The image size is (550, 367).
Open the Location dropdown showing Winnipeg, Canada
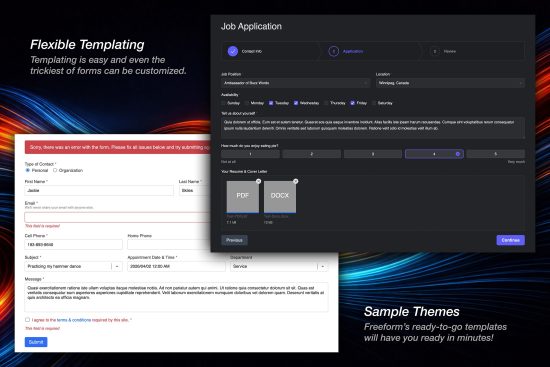point(450,83)
